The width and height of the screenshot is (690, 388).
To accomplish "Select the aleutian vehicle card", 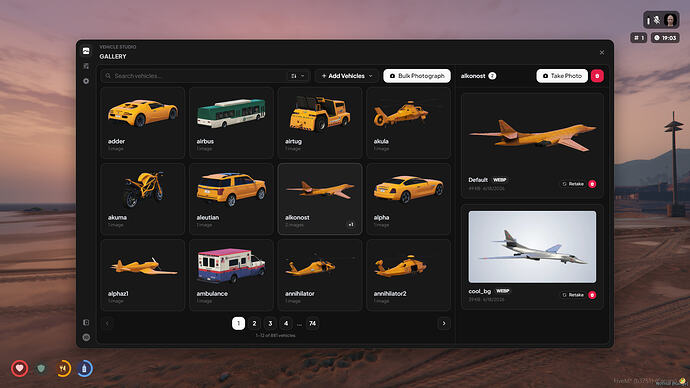I will click(231, 199).
